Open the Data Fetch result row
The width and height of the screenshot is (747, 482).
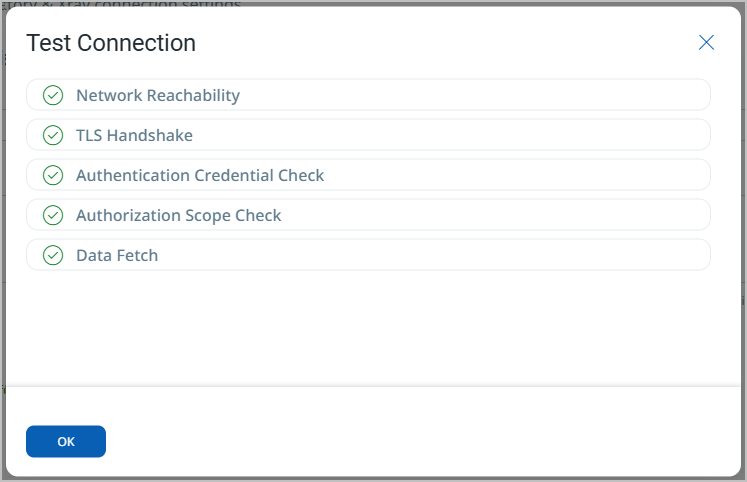(x=368, y=255)
